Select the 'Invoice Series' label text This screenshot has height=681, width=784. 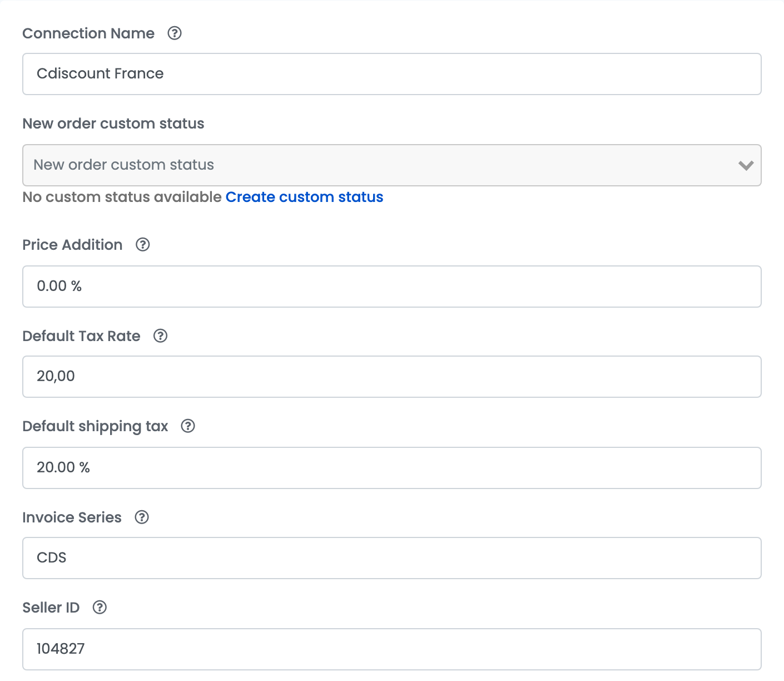point(72,517)
